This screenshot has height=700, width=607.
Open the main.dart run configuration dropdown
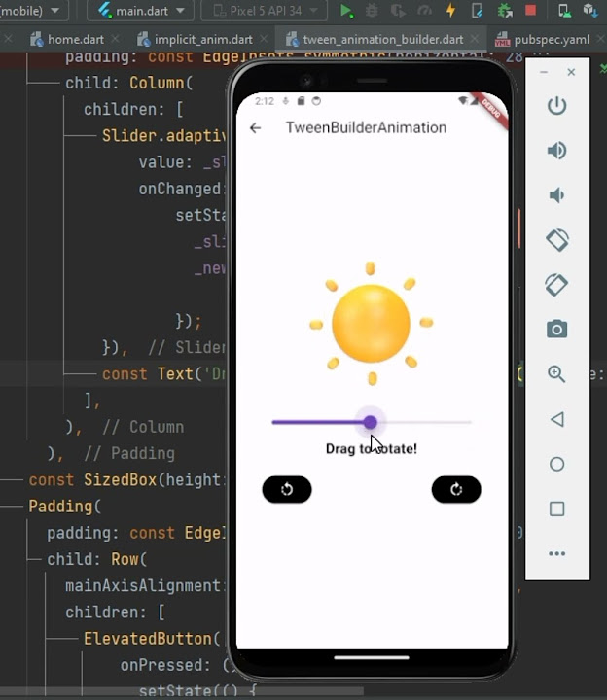[x=141, y=11]
